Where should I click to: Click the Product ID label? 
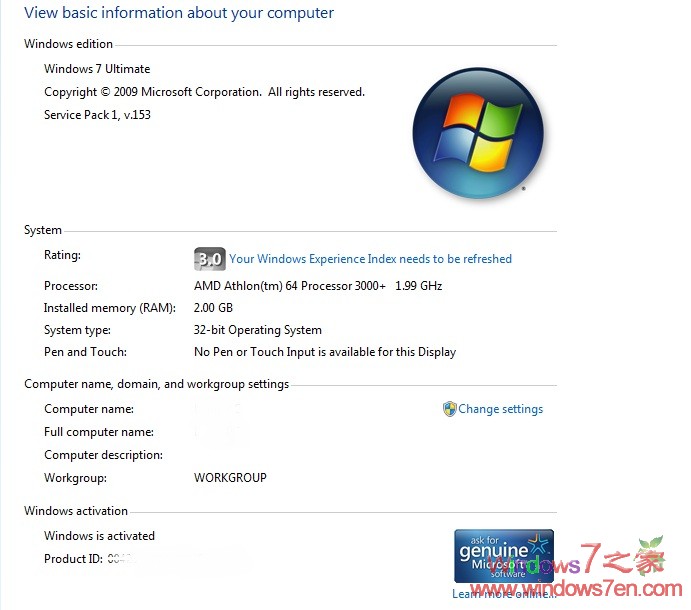tap(73, 558)
